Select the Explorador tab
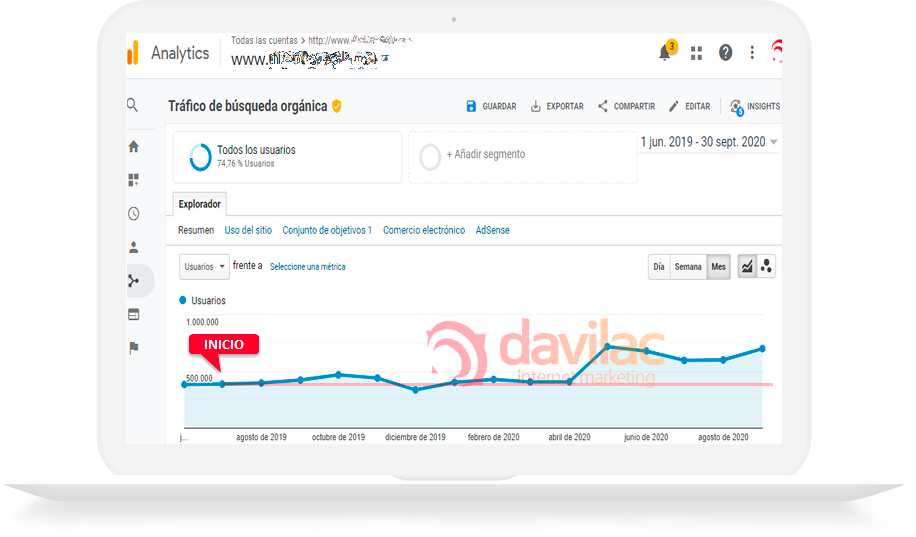 click(199, 204)
